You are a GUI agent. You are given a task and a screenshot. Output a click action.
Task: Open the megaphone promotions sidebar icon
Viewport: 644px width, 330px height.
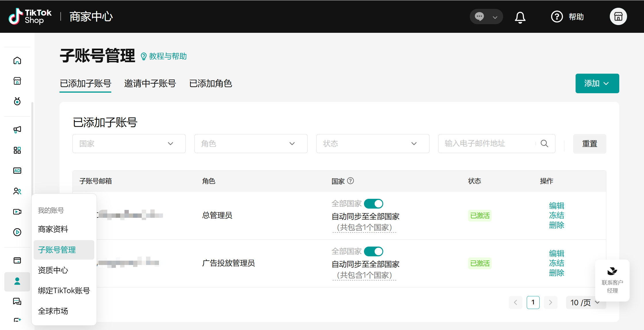tap(17, 129)
